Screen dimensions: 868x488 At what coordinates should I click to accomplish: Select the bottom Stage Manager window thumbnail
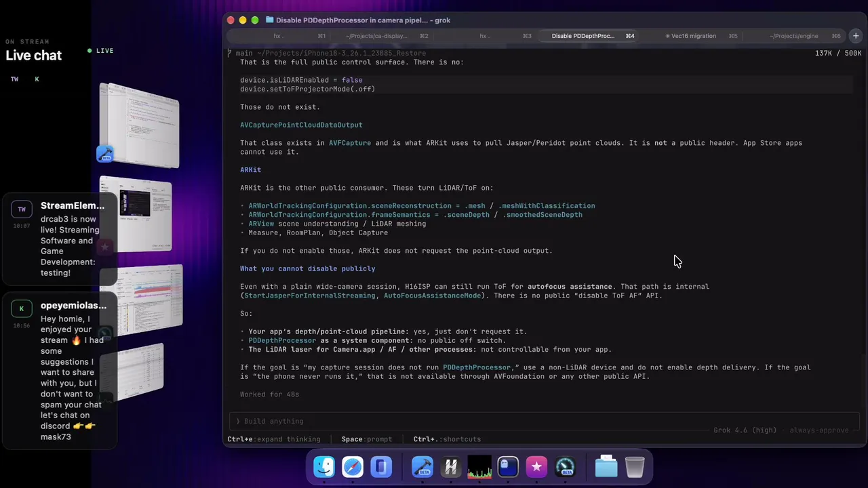pos(132,371)
